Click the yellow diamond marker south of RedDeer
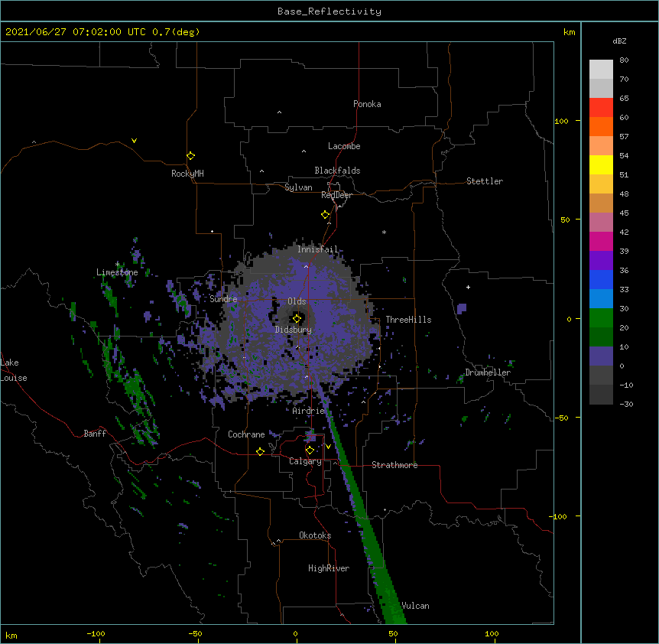Image resolution: width=659 pixels, height=644 pixels. tap(325, 215)
